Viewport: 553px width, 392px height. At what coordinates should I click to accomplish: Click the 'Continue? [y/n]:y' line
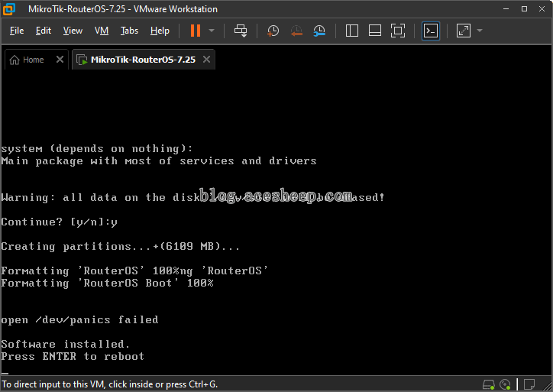tap(60, 222)
